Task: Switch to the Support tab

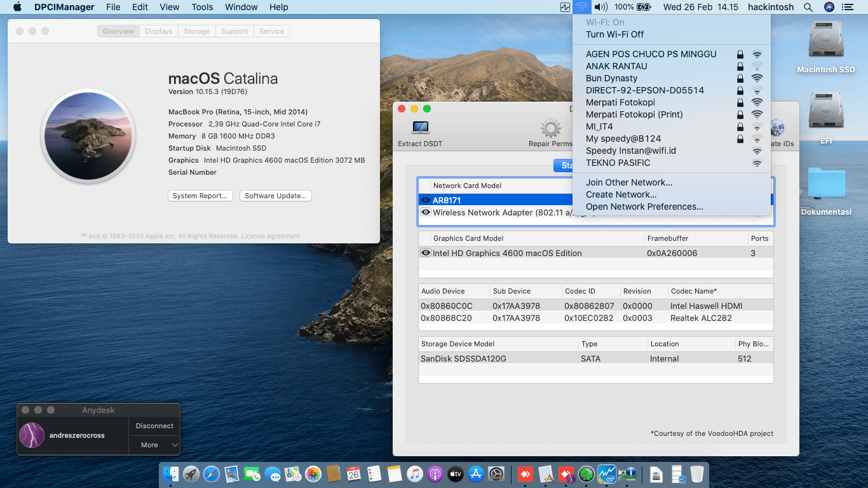Action: (x=234, y=31)
